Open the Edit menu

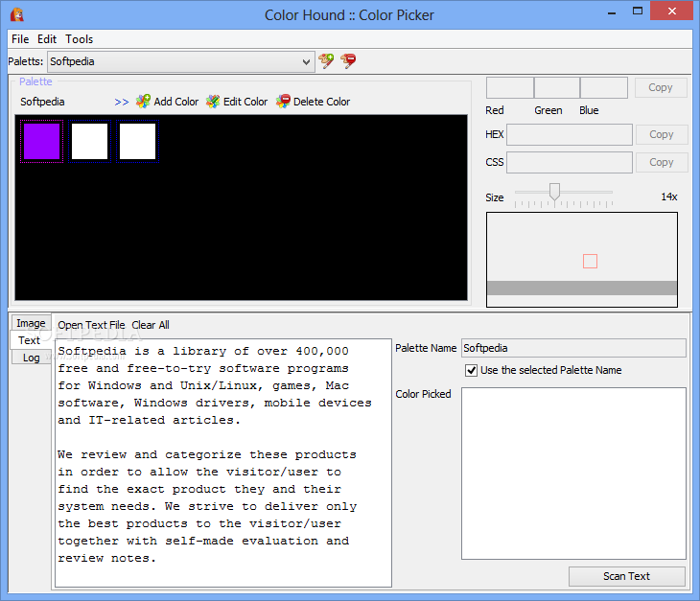pos(47,39)
